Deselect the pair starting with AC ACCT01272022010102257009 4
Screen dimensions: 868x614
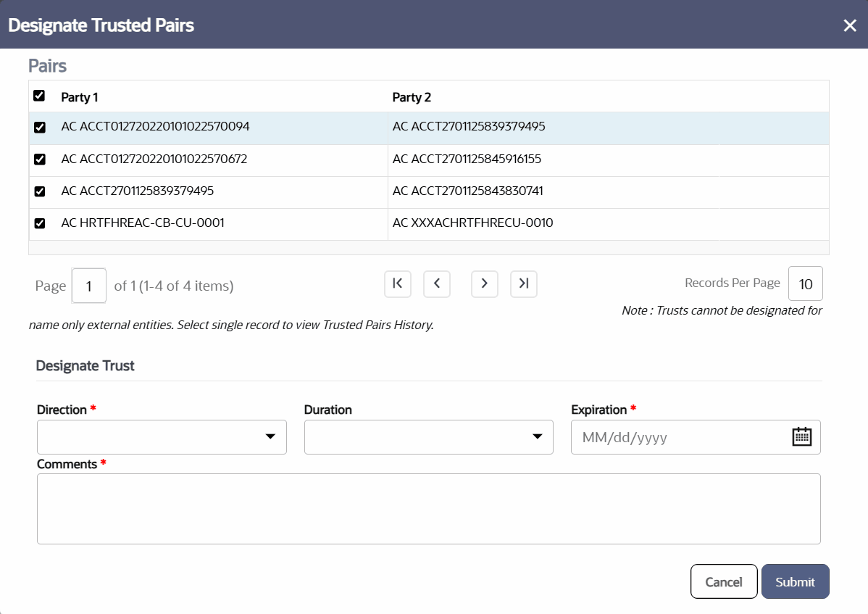40,128
